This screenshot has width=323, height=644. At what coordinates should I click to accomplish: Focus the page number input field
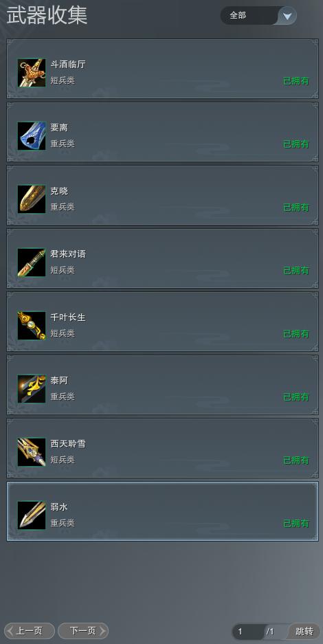point(249,632)
